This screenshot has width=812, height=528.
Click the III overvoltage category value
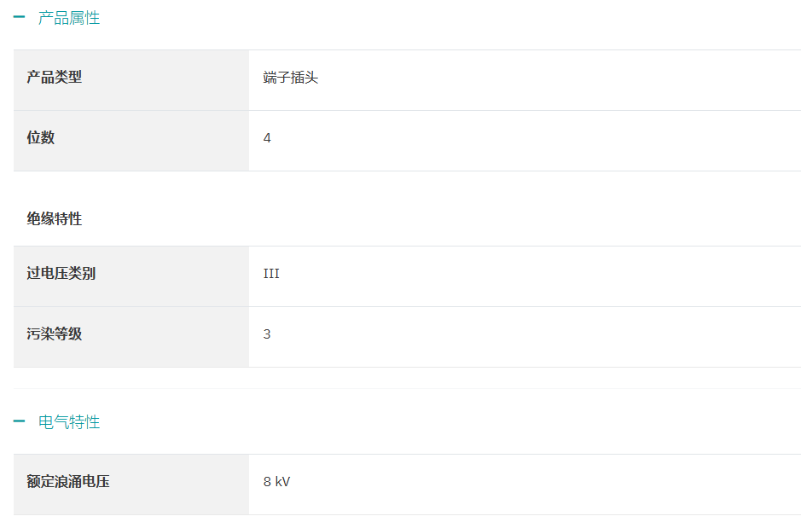(271, 273)
